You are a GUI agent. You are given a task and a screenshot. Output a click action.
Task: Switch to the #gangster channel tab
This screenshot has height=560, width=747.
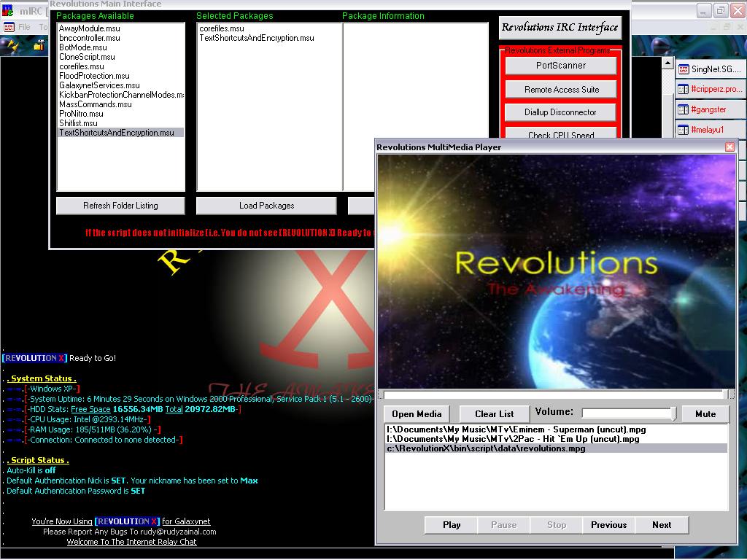(711, 109)
